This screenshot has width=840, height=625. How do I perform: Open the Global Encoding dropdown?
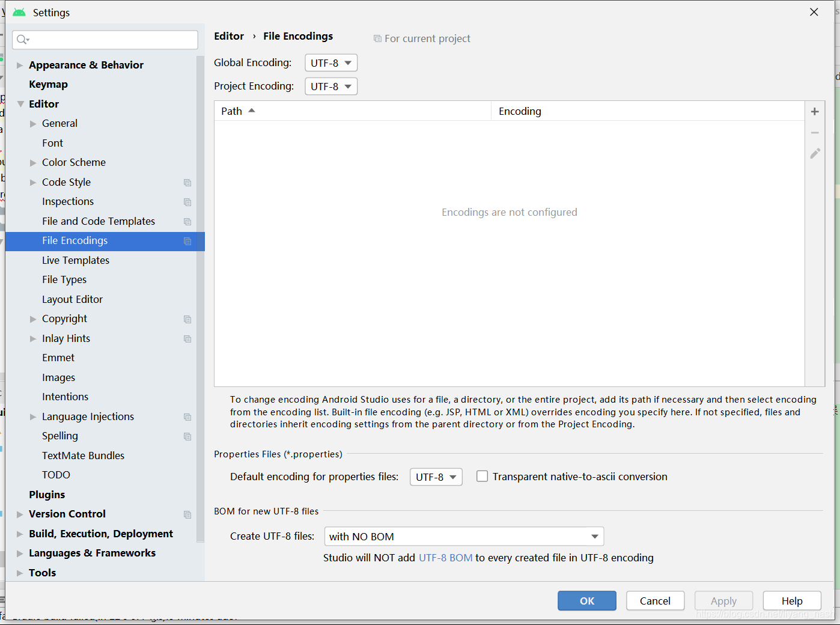click(330, 62)
